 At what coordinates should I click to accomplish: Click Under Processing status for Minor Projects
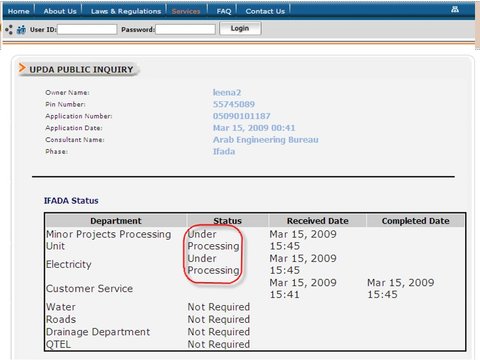(213, 240)
